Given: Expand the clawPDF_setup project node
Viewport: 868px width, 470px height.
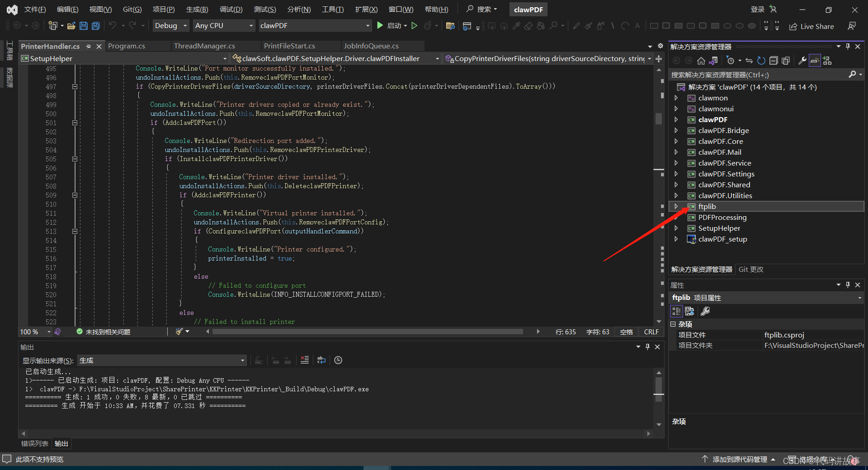Looking at the screenshot, I should (x=676, y=239).
